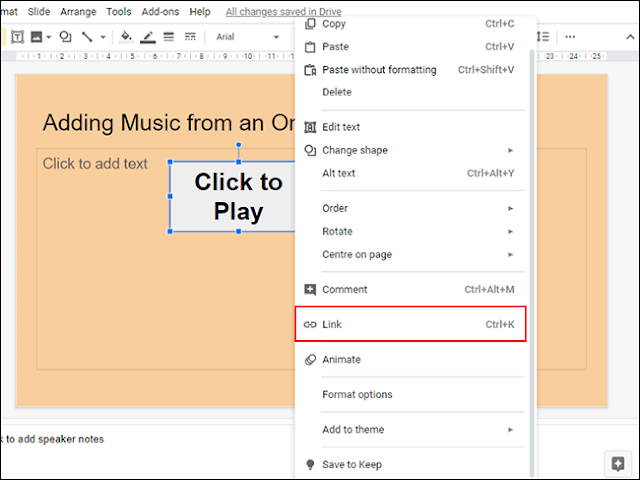Click the Border dash style icon

click(x=190, y=37)
